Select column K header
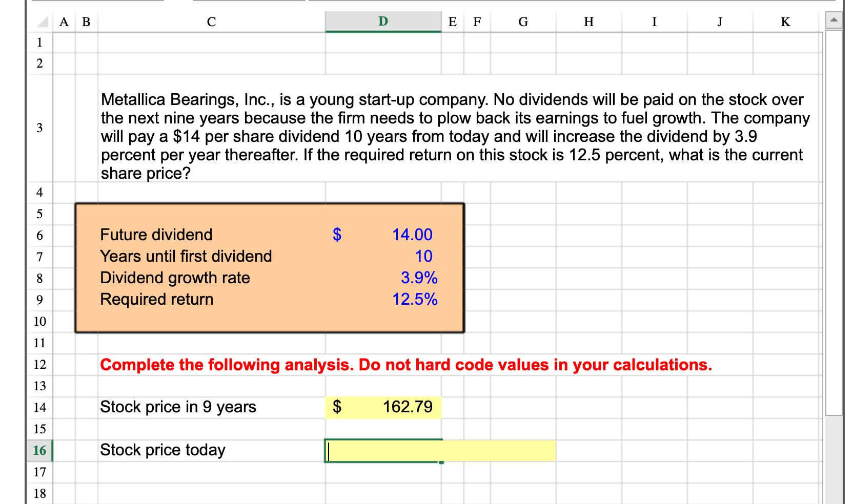The image size is (853, 504). (x=785, y=22)
